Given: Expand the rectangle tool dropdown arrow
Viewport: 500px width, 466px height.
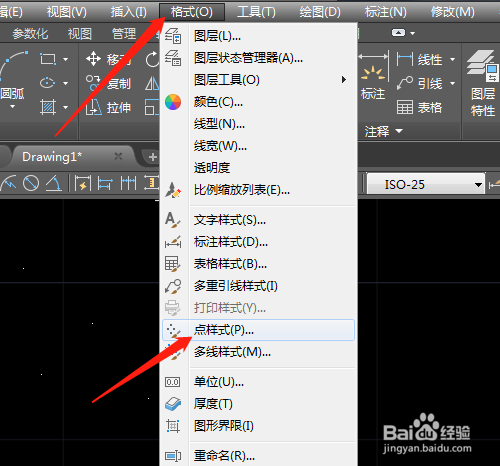Looking at the screenshot, I should 65,59.
